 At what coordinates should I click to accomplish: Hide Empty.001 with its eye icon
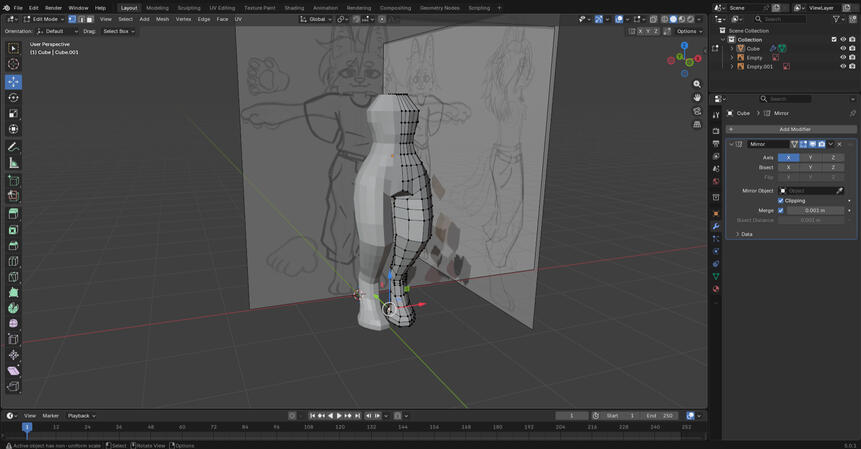coord(843,66)
